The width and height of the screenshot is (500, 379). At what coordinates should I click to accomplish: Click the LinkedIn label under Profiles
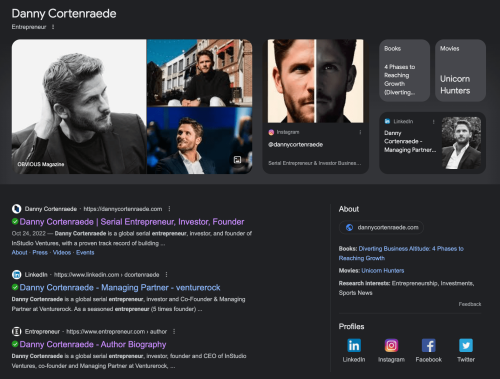point(354,359)
